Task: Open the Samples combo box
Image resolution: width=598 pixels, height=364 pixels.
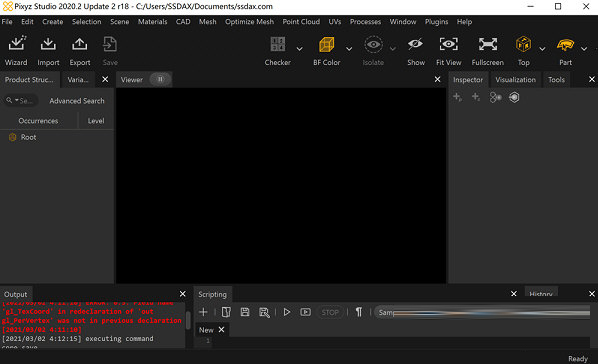Action: (x=482, y=312)
